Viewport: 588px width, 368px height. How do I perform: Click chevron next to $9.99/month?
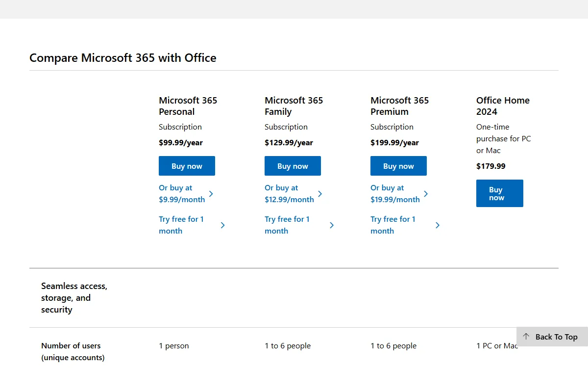click(x=211, y=194)
